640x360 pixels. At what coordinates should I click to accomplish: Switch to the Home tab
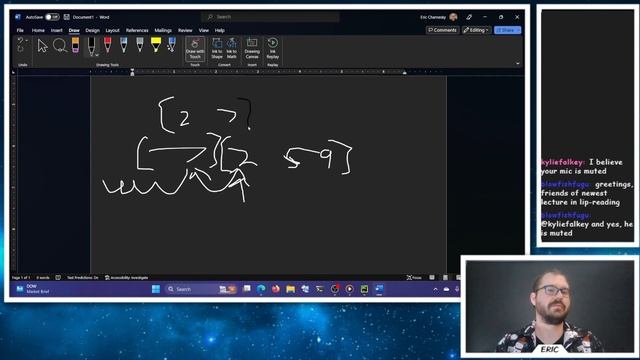pyautogui.click(x=38, y=30)
